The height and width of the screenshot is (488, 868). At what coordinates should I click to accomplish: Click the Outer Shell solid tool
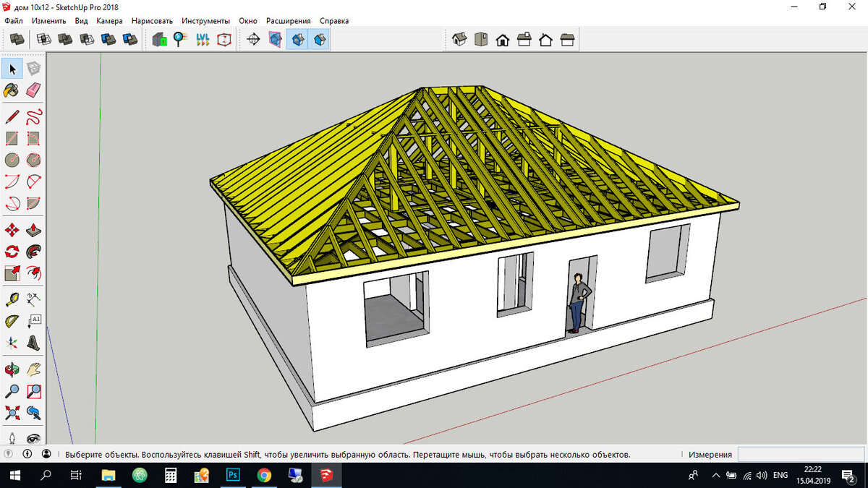pyautogui.click(x=17, y=39)
